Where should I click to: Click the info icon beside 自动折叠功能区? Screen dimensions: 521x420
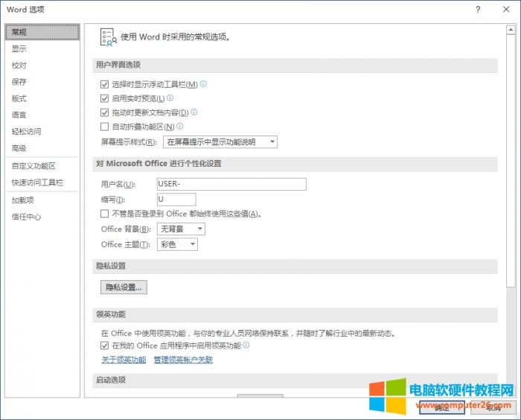(180, 126)
